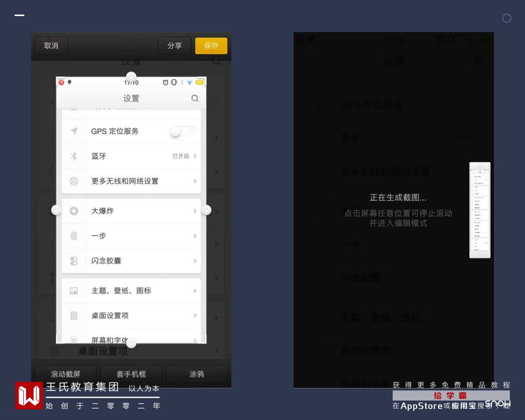Open the 大爆炸 row chevron
This screenshot has height=420, width=525.
coord(195,211)
